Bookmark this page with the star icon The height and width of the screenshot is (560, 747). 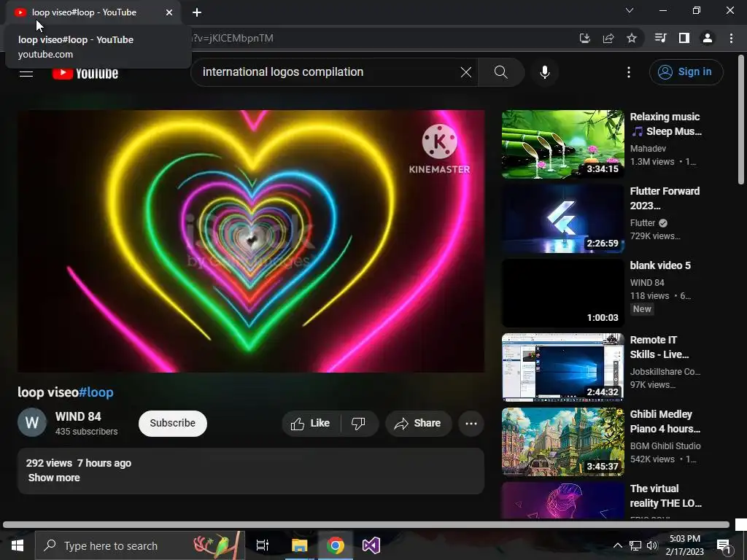[x=632, y=38]
